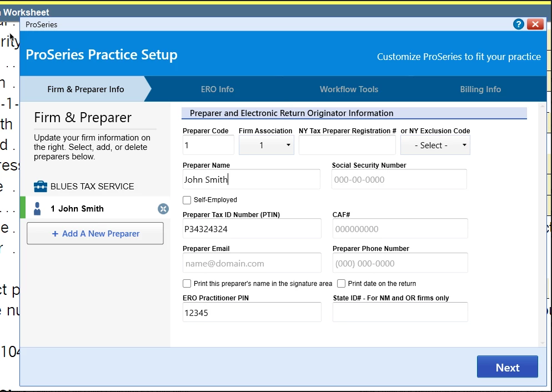Switch to the Billing Info tab
Screen dimensions: 552x392
pos(480,89)
